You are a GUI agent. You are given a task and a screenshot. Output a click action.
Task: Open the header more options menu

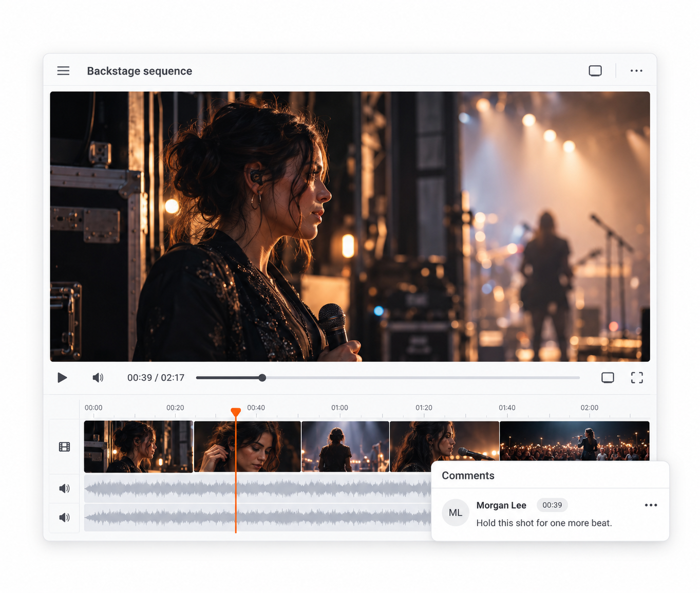[636, 71]
